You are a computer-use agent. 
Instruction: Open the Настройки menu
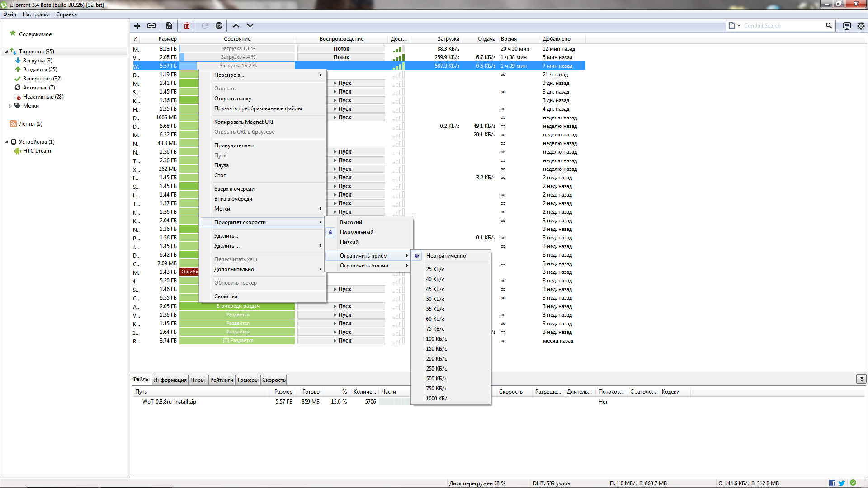pyautogui.click(x=36, y=14)
